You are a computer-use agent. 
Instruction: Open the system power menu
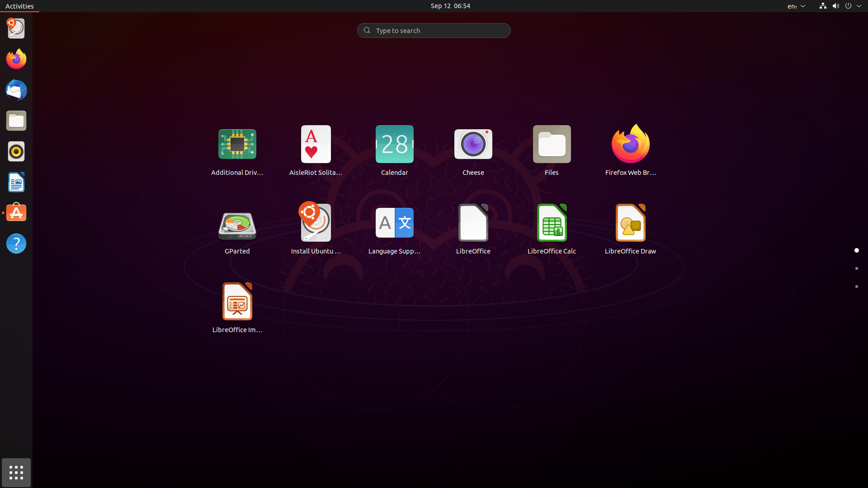[848, 6]
